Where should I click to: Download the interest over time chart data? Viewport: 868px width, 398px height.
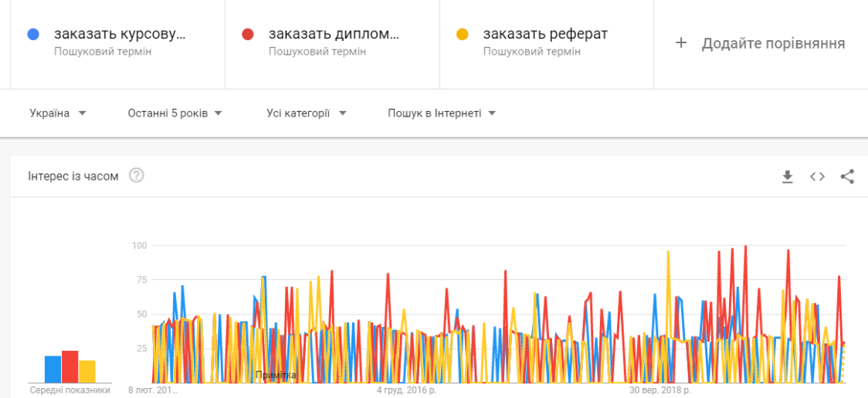click(x=787, y=177)
